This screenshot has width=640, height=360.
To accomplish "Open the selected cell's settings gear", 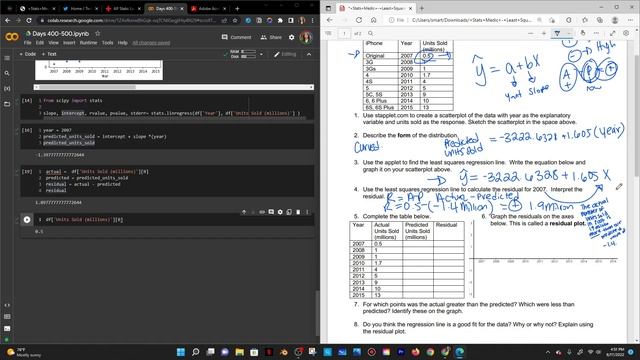I will [x=280, y=212].
